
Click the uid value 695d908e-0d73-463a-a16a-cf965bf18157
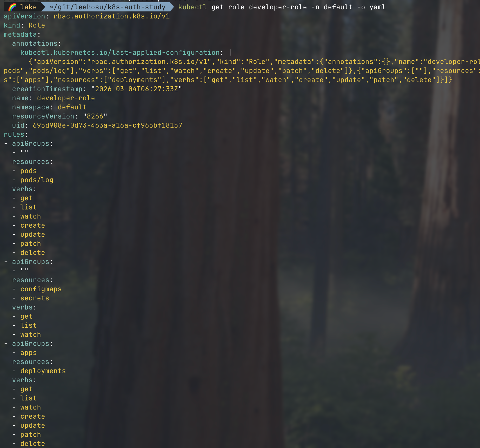coord(108,125)
